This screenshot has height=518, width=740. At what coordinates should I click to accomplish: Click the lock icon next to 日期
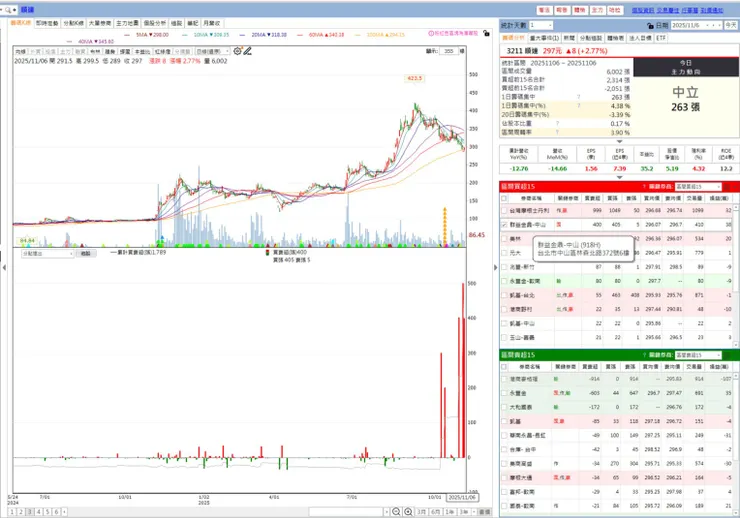(x=651, y=25)
